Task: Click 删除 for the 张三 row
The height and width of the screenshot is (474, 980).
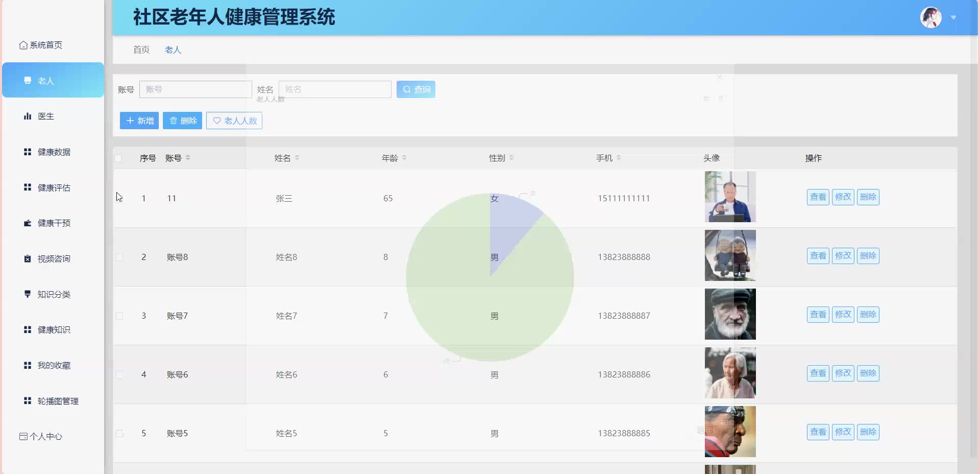Action: coord(868,197)
